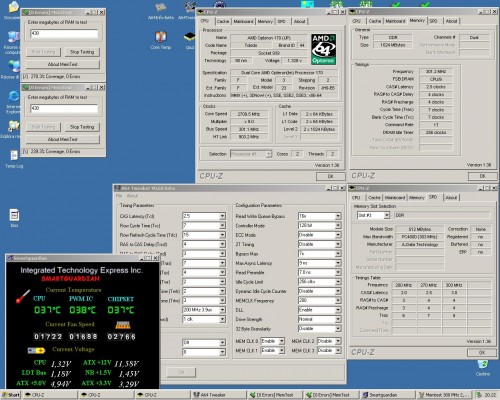The image size is (500, 400).
Task: Open the Cestino recycle bin icon
Action: click(483, 364)
